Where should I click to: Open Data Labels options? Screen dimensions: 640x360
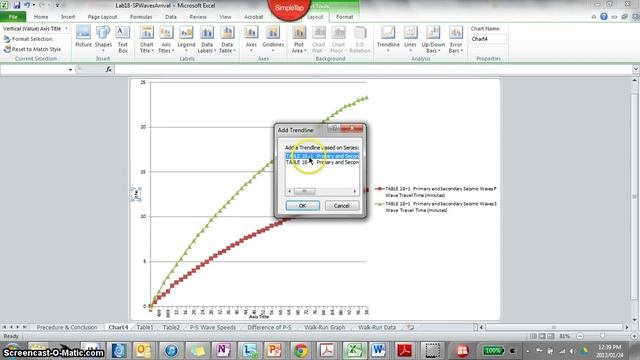point(207,39)
